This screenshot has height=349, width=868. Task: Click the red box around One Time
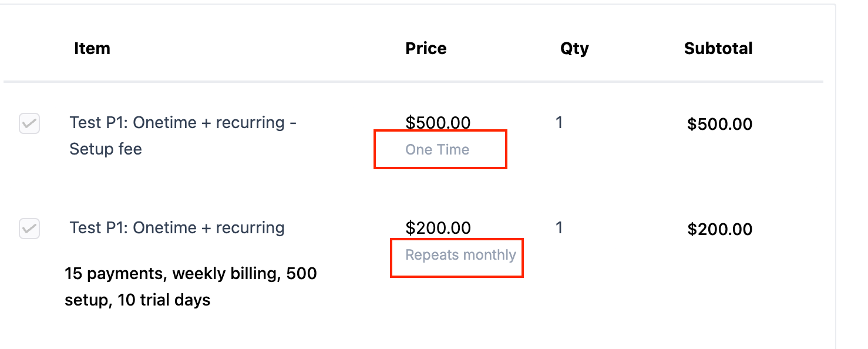click(x=506, y=150)
